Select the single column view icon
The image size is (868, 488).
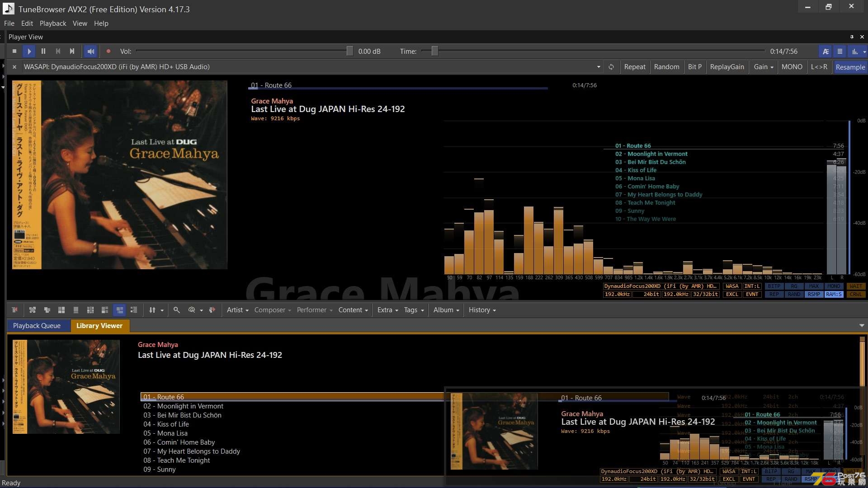pos(76,310)
